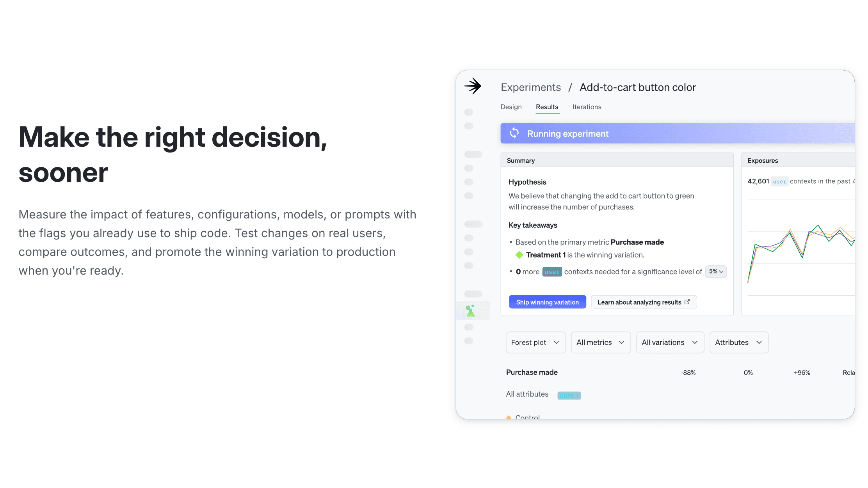This screenshot has width=868, height=488.
Task: Open the experiments flask sidebar icon
Action: point(470,311)
